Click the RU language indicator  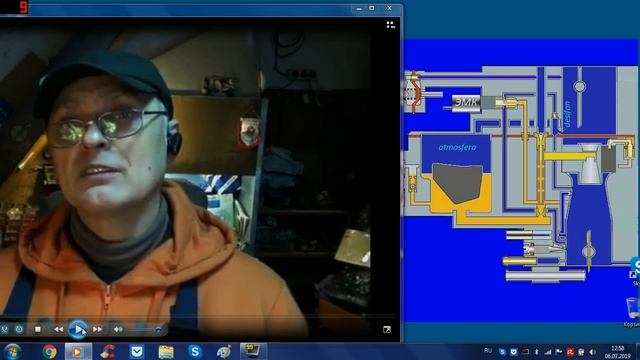click(488, 351)
